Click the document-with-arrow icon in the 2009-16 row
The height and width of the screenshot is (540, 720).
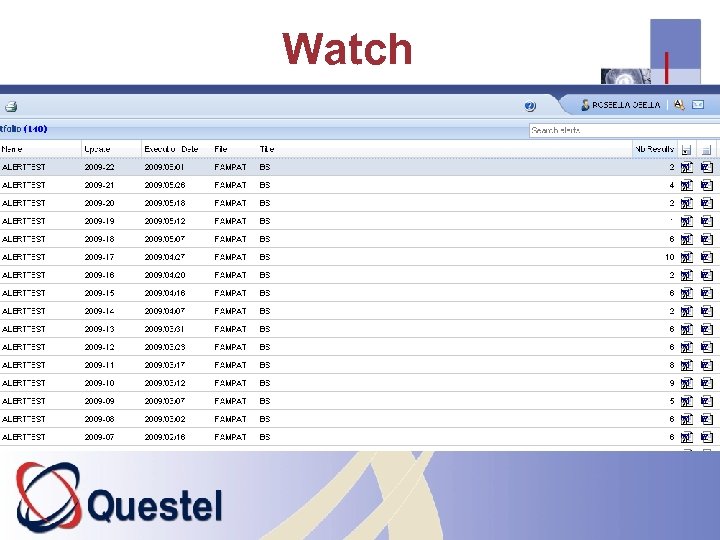(x=686, y=276)
